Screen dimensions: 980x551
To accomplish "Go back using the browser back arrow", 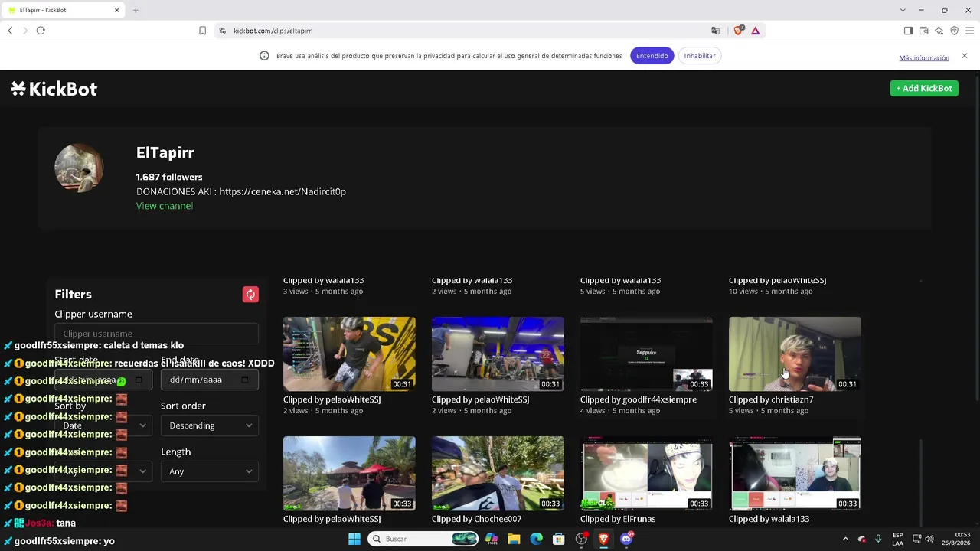I will pos(10,31).
